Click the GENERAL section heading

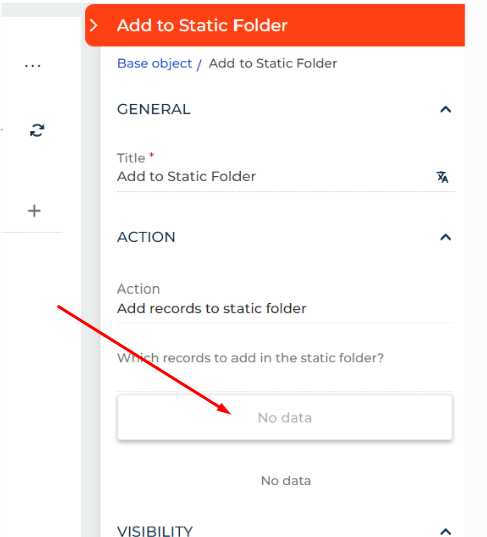(x=154, y=110)
